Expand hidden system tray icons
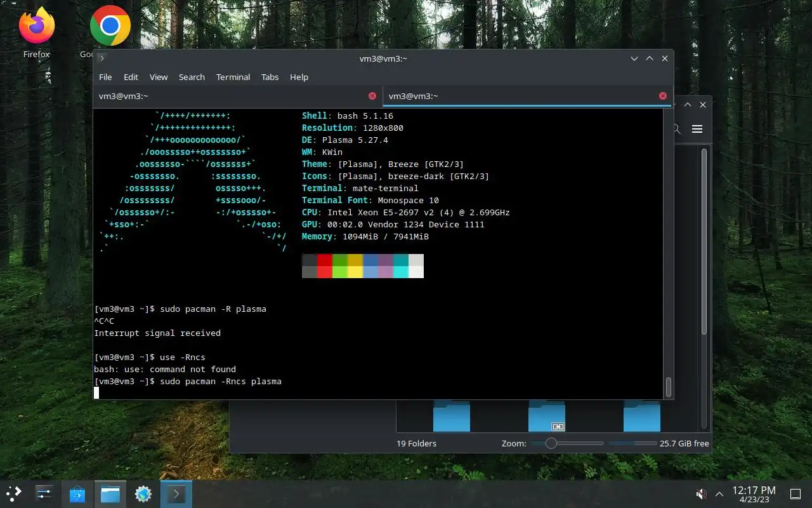 tap(719, 493)
